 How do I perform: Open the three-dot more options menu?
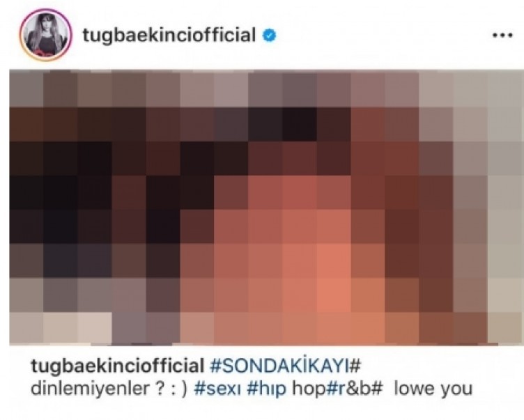pos(502,35)
